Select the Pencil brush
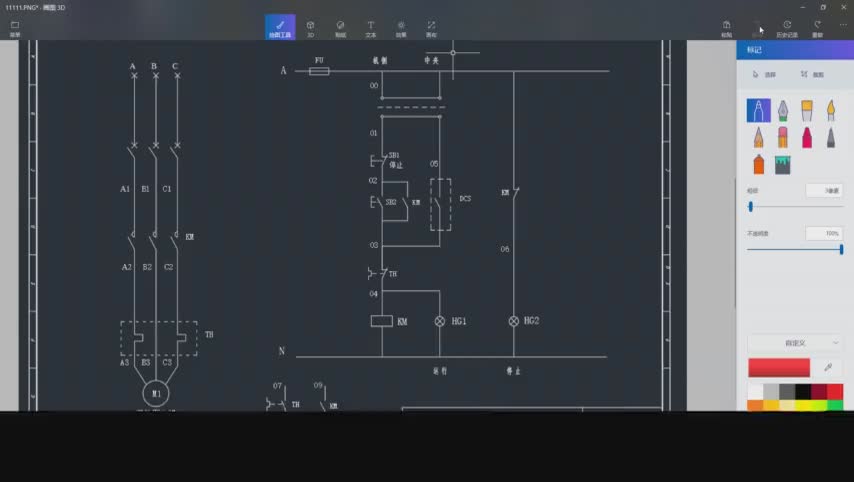 [758, 137]
